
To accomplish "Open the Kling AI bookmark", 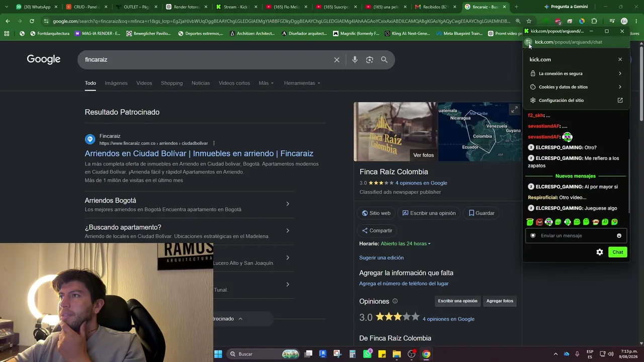I will tap(407, 34).
